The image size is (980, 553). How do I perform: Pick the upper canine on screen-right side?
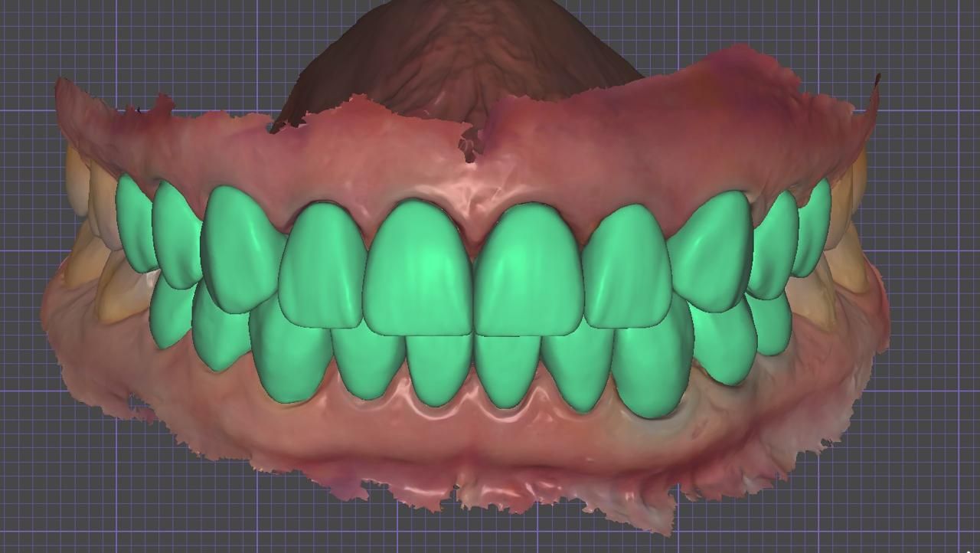[710, 249]
